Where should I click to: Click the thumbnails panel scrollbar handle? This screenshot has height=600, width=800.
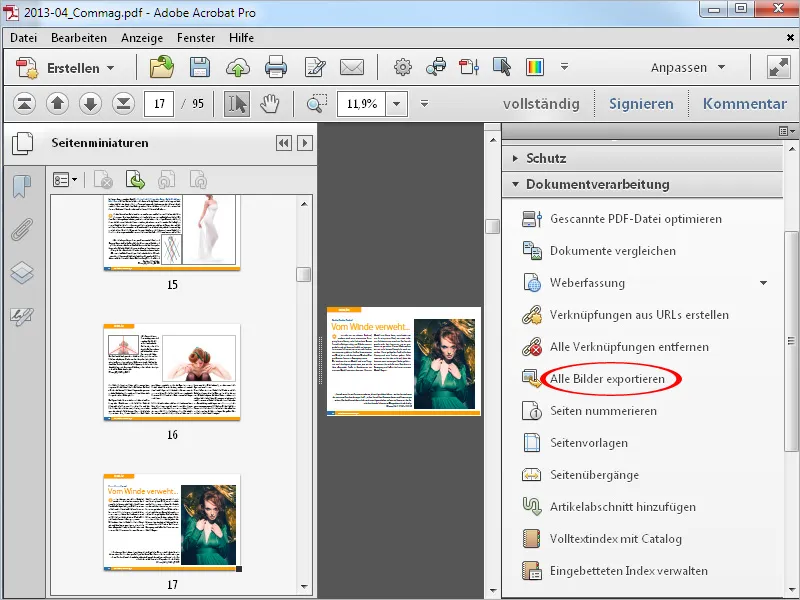304,274
